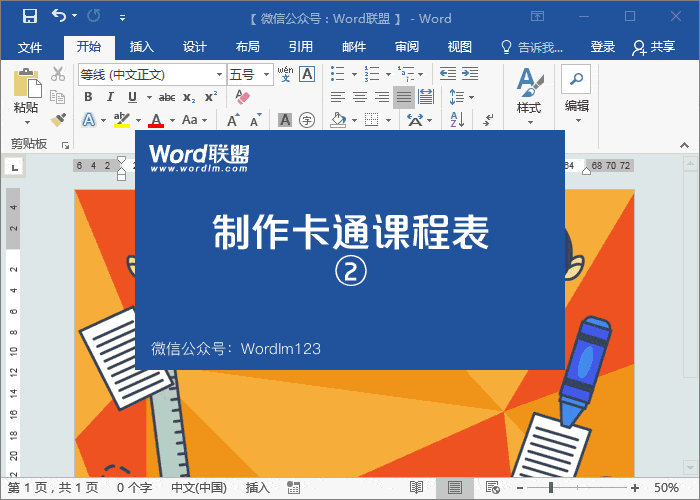700x500 pixels.
Task: Switch to the 邮件 ribbon tab
Action: (x=354, y=47)
